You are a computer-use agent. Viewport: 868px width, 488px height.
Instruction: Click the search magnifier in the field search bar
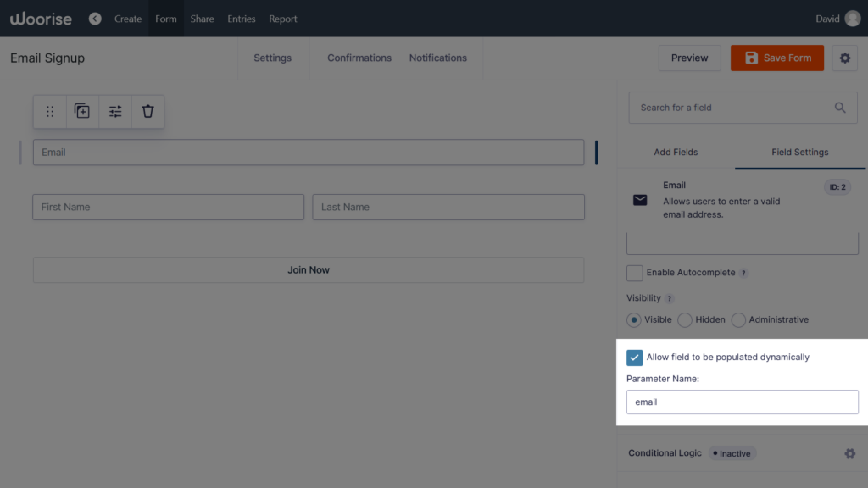[840, 108]
